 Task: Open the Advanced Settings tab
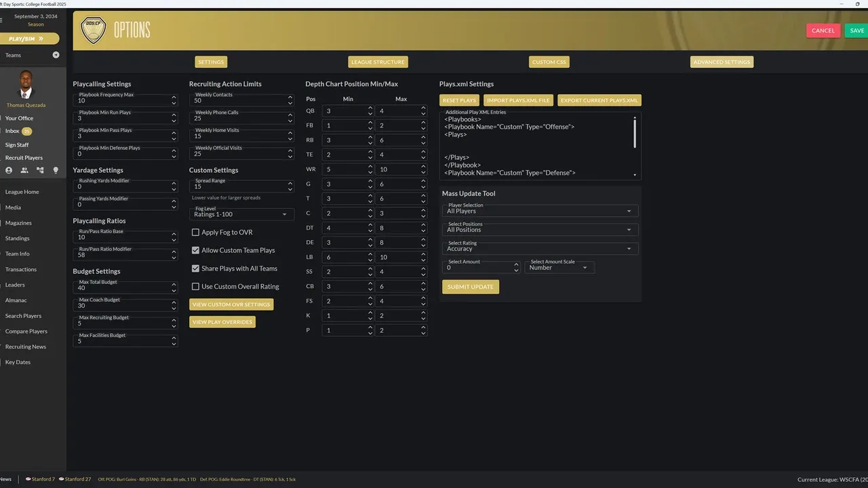tap(722, 62)
